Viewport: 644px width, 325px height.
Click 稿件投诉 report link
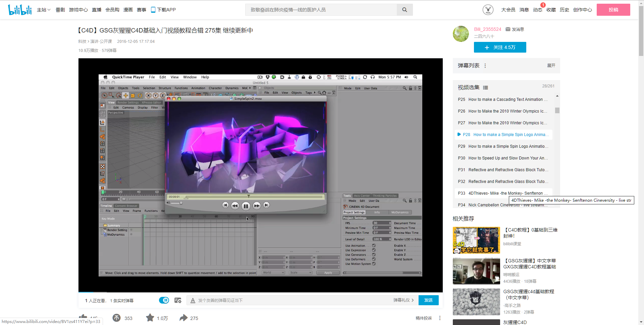(x=424, y=318)
